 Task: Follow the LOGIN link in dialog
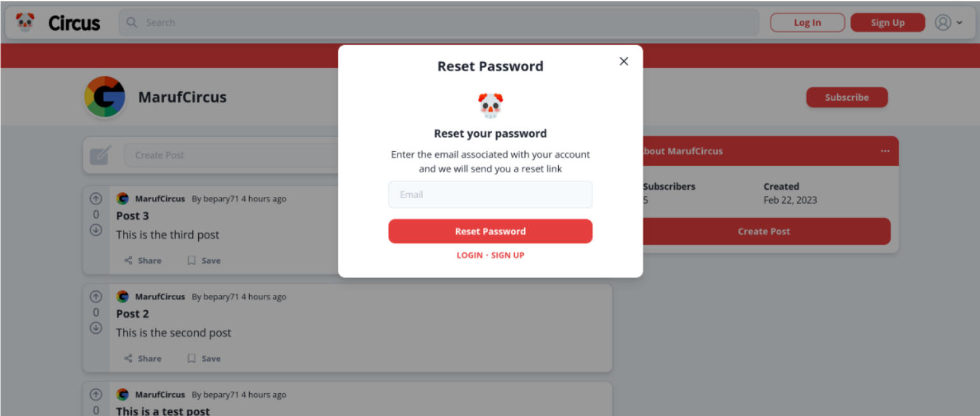(470, 255)
